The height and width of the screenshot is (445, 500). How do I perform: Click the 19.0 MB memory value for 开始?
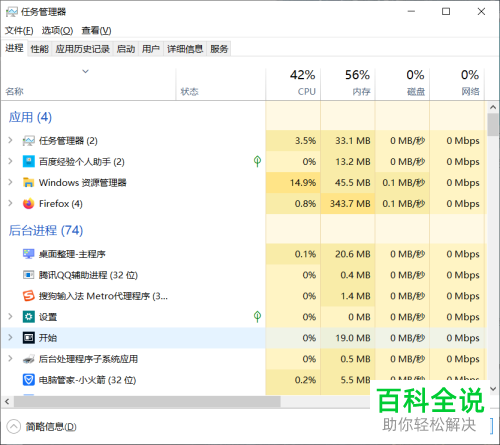click(353, 338)
